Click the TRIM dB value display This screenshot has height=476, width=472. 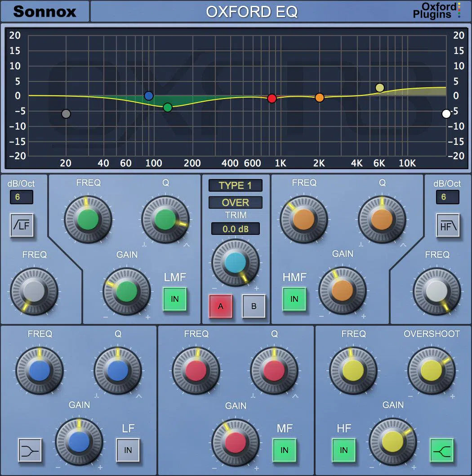tap(235, 229)
